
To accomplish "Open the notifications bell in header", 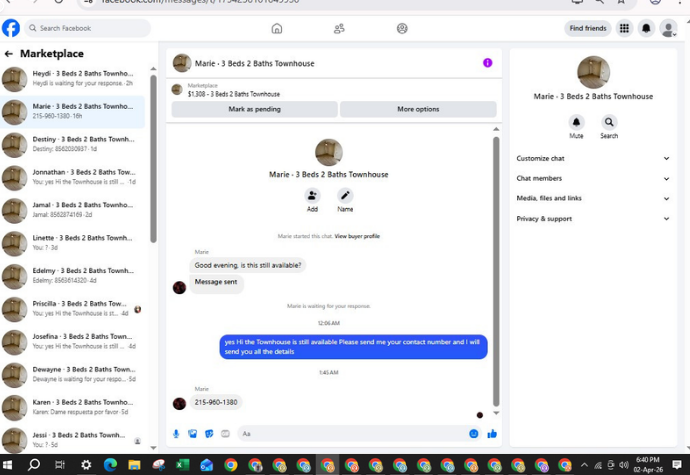I will [x=646, y=29].
